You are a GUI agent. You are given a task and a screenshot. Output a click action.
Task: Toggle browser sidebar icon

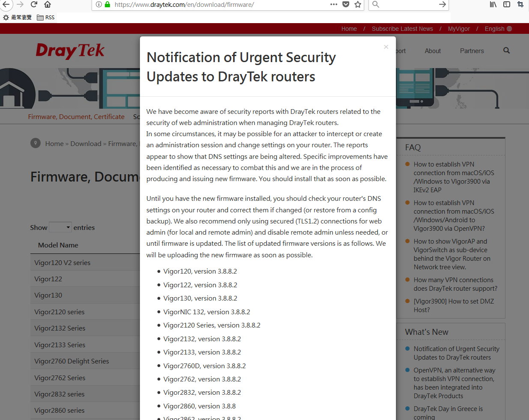pos(507,4)
